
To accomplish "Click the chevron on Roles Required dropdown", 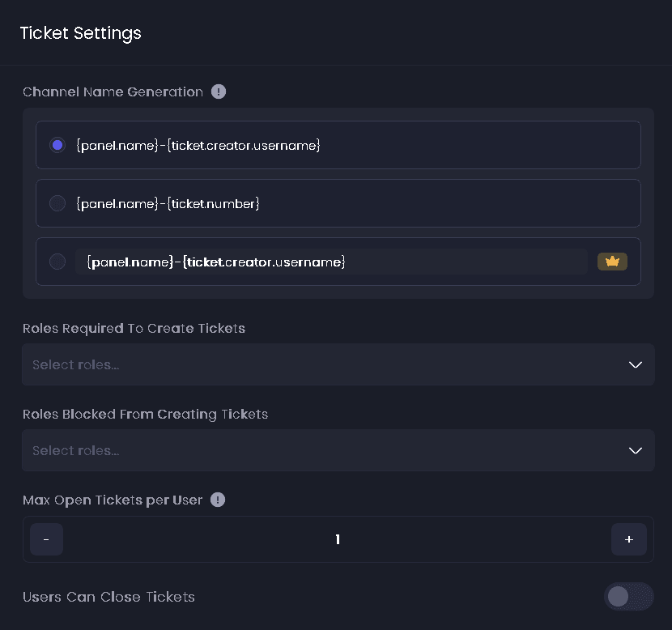I will 635,364.
